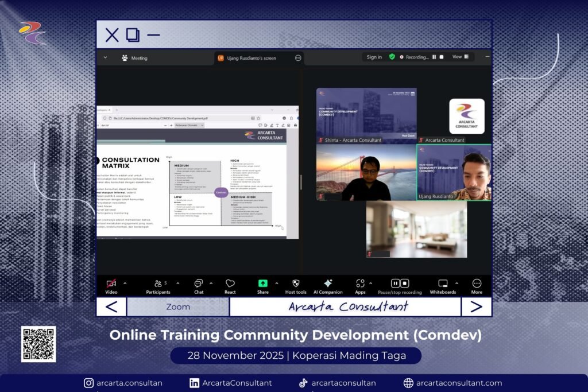Open the Chat panel

tap(198, 284)
